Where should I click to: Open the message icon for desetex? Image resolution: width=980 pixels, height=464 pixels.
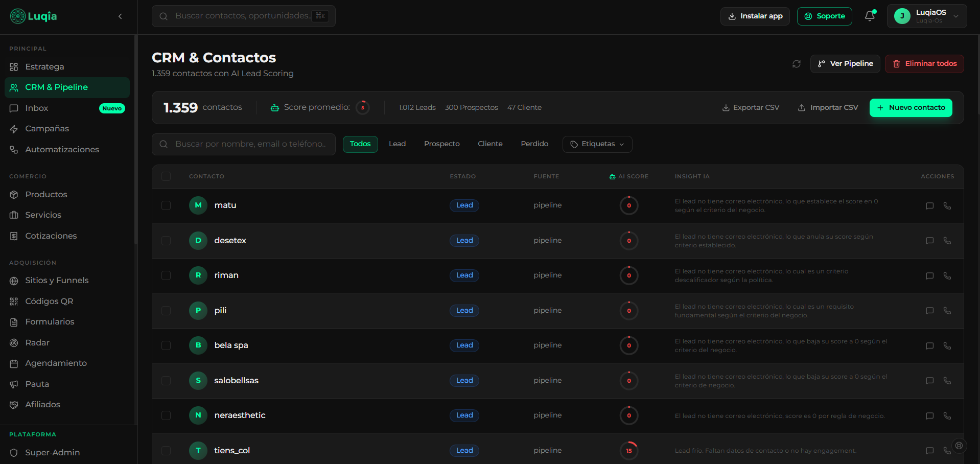929,241
